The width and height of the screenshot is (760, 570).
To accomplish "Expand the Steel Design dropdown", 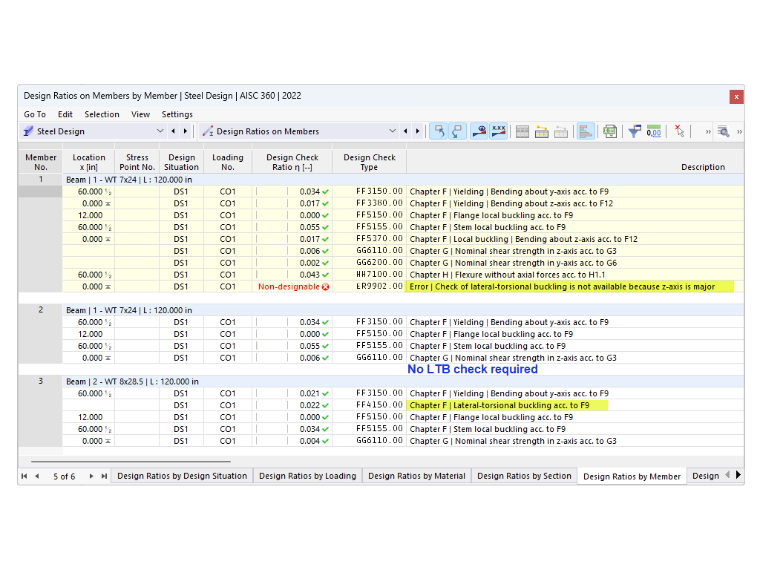I will pyautogui.click(x=159, y=131).
